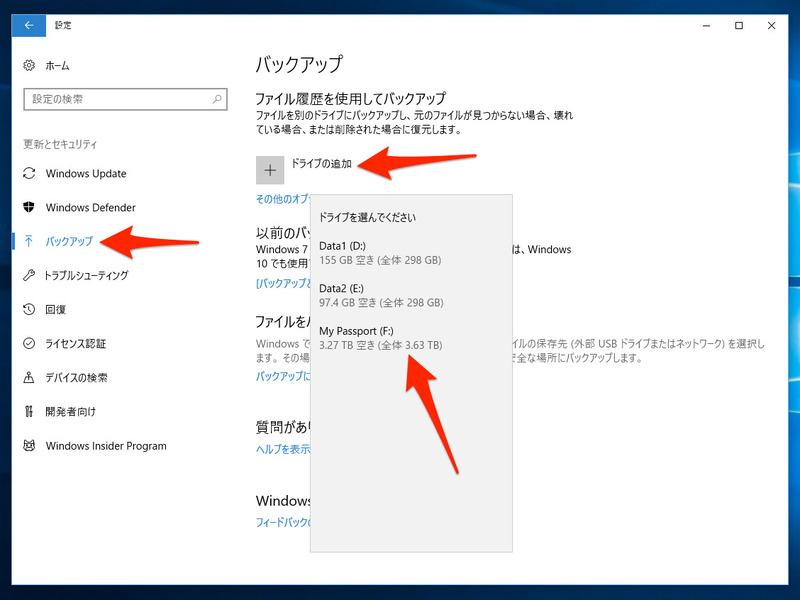This screenshot has width=800, height=600.
Task: Maximize the 設定 window
Action: point(739,26)
